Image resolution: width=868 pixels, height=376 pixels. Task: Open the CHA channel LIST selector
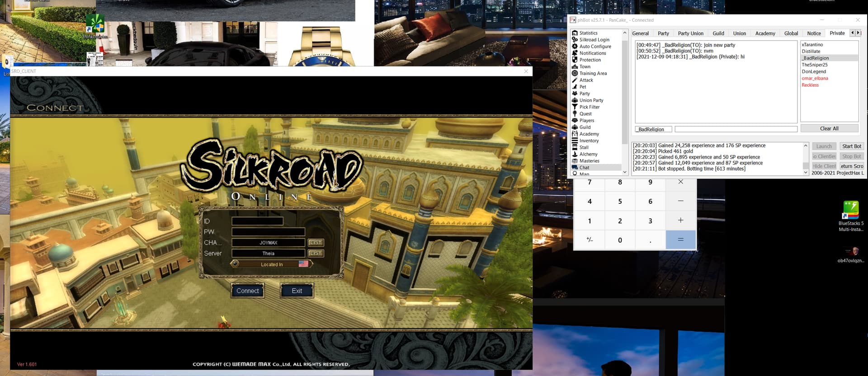316,243
